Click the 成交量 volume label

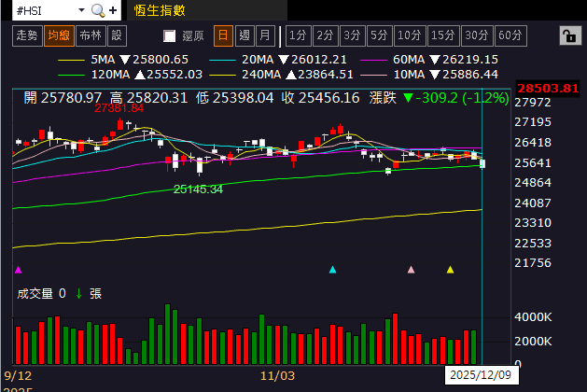tap(35, 293)
